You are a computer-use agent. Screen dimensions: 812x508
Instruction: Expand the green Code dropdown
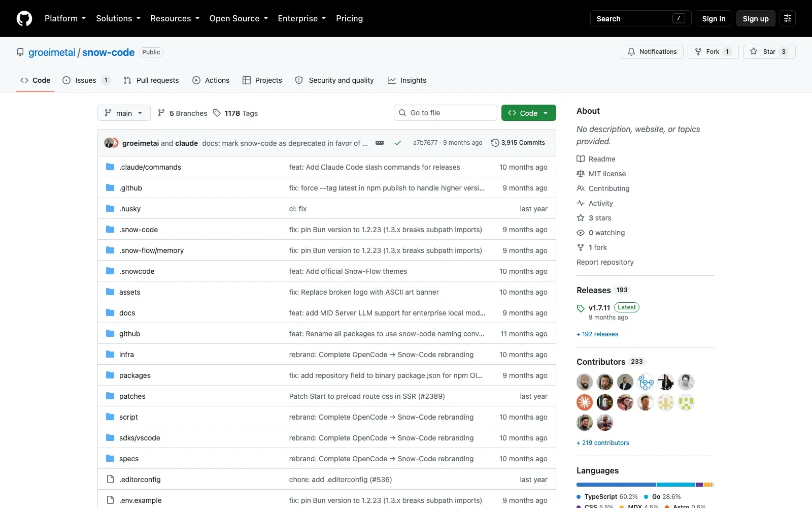pos(528,113)
